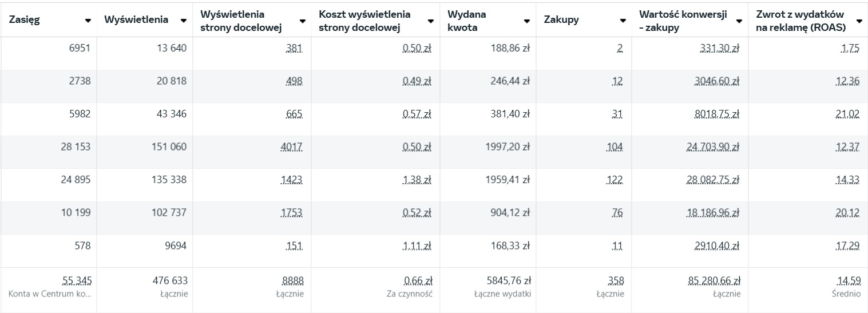This screenshot has height=313, width=868.
Task: Click the average ROAS value 14,59
Action: coord(847,281)
